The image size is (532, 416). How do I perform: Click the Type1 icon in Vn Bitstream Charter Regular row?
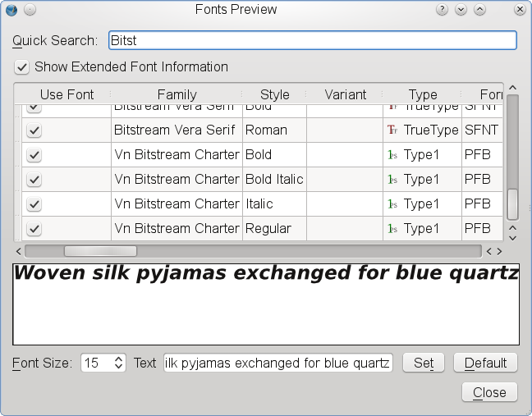[x=392, y=228]
